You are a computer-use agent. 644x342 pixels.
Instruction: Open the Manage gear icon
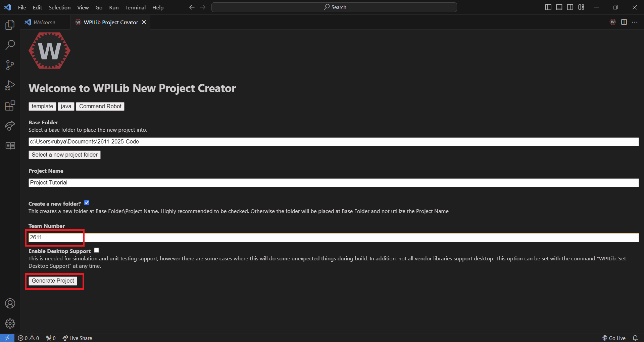click(x=10, y=324)
